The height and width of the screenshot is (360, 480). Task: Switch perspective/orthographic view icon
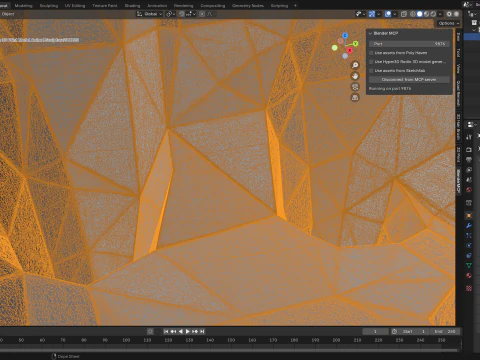click(x=355, y=98)
